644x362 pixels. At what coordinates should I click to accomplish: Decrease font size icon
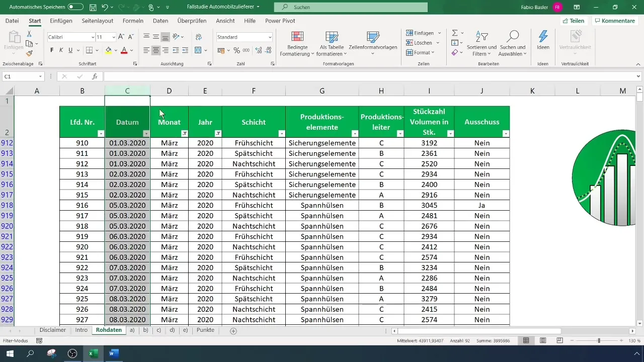131,37
